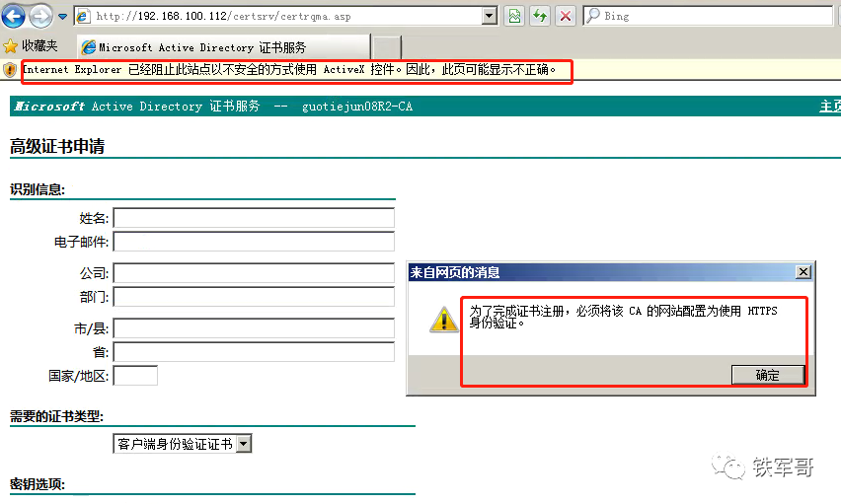Click the security shield icon on info bar
The width and height of the screenshot is (841, 504).
10,70
